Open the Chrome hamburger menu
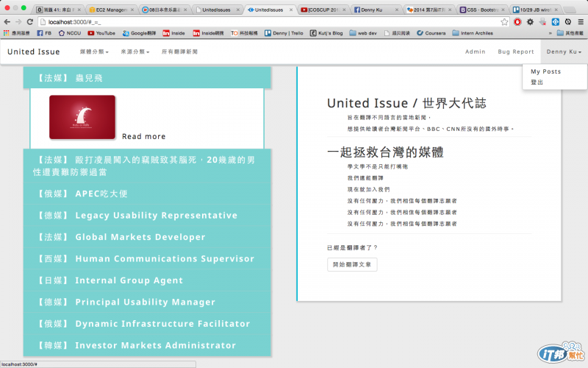588x368 pixels. pyautogui.click(x=581, y=22)
